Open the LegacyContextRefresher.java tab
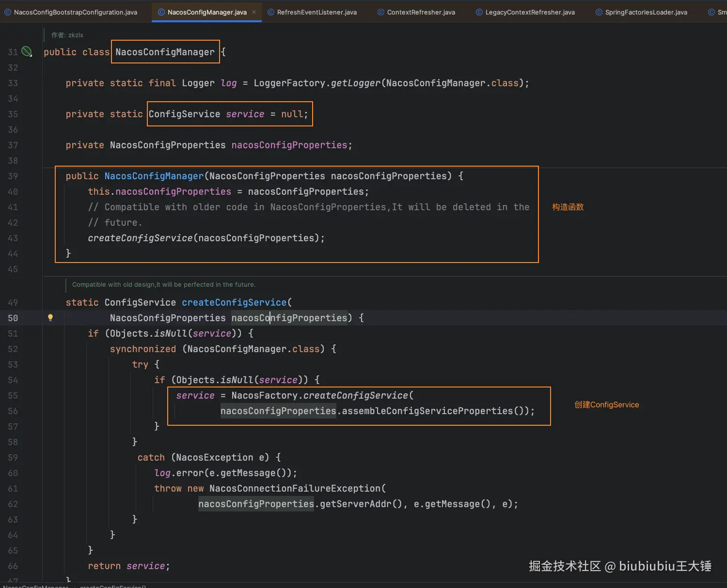Screen dimensions: 727x588 (x=525, y=12)
